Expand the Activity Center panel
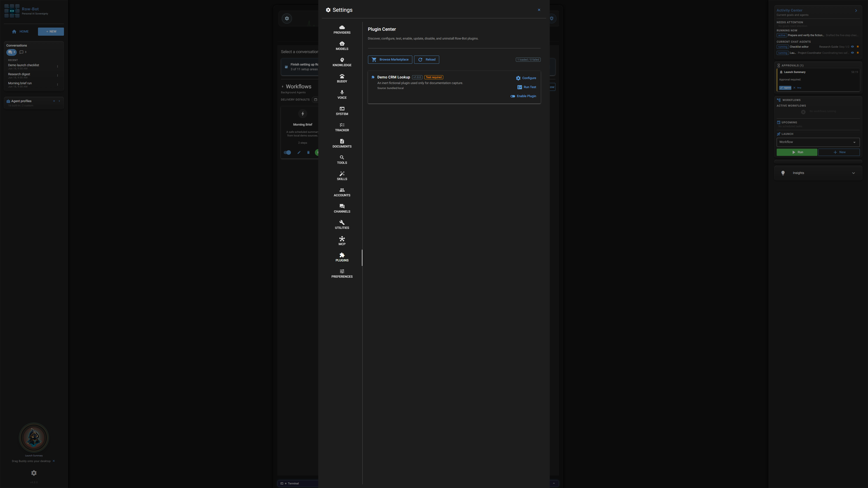This screenshot has width=868, height=488. pyautogui.click(x=856, y=11)
